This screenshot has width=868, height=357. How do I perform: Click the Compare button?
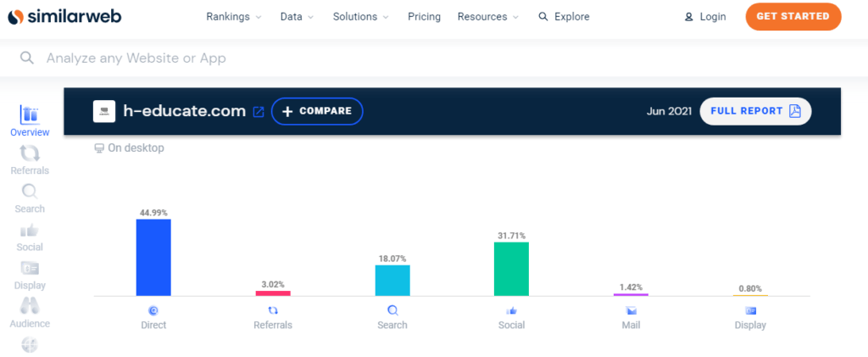tap(317, 112)
